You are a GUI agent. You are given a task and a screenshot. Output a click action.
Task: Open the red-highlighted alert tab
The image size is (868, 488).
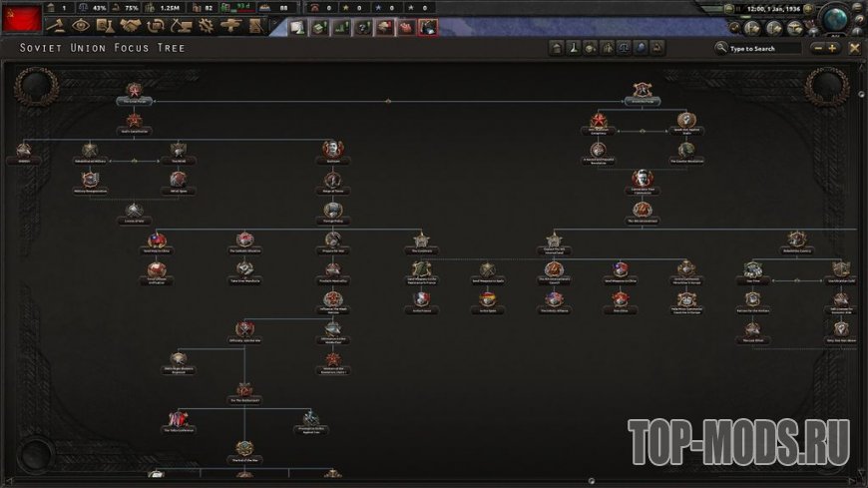coord(427,27)
